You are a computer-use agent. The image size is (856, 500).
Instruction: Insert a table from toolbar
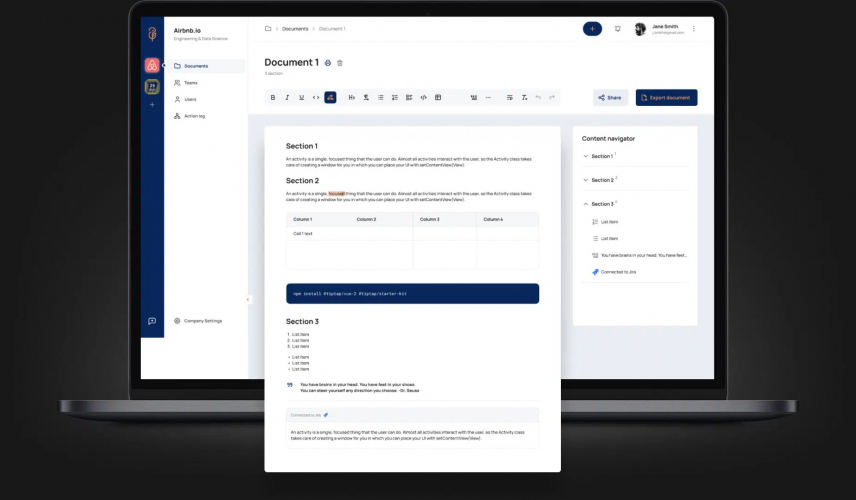pyautogui.click(x=438, y=98)
